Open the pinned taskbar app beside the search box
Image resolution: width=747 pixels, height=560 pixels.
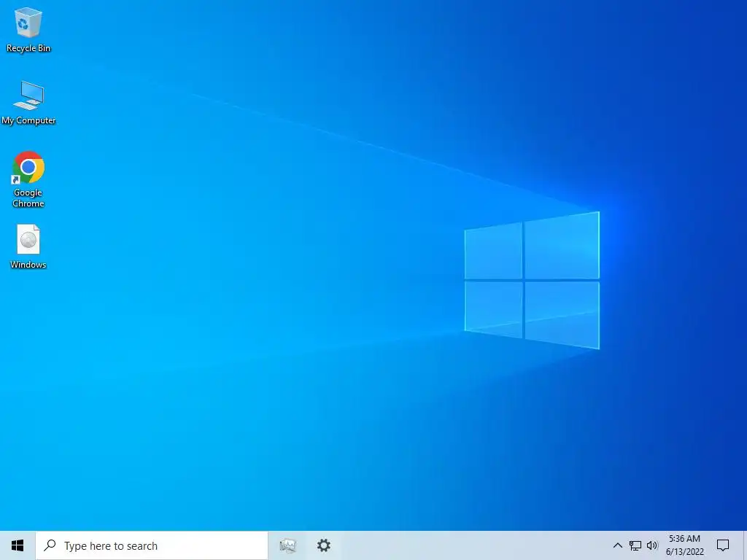click(287, 545)
